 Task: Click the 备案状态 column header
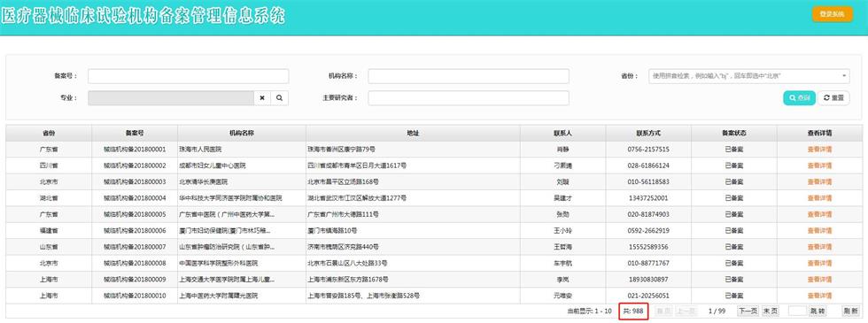pos(734,134)
